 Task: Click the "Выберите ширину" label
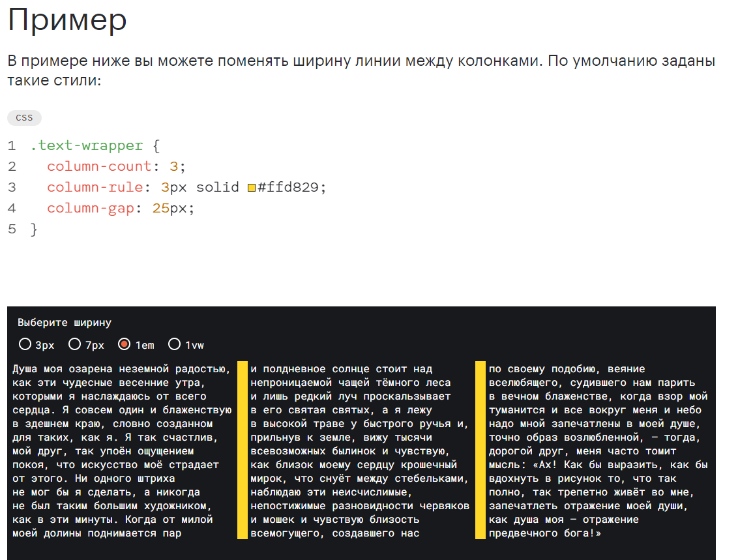pyautogui.click(x=65, y=323)
